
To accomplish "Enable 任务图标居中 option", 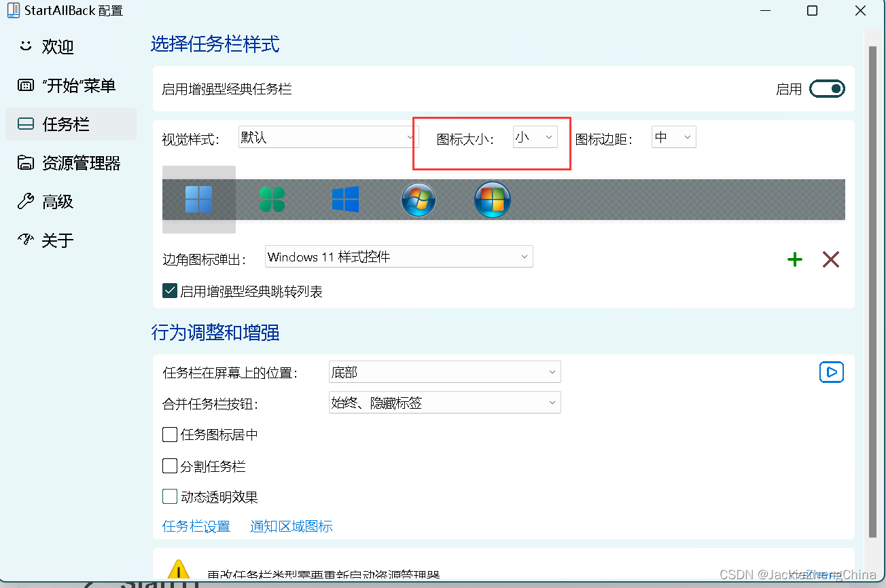I will pos(169,435).
